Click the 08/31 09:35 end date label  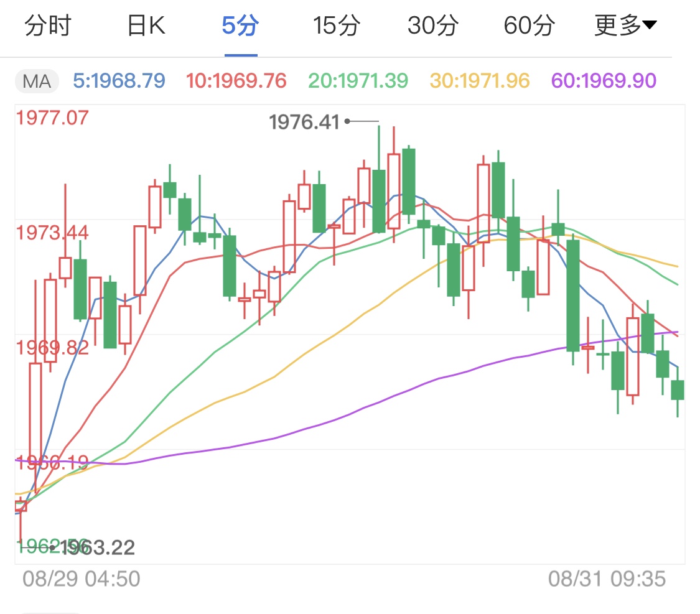pyautogui.click(x=607, y=579)
